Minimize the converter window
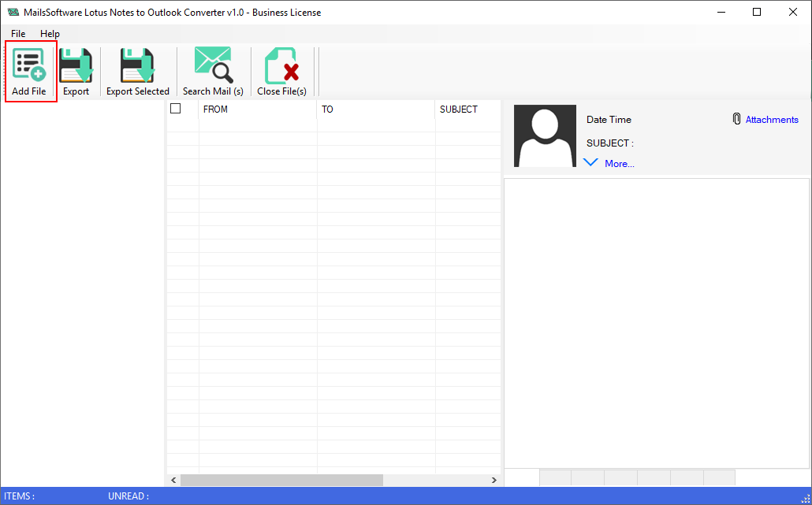Image resolution: width=812 pixels, height=505 pixels. click(x=721, y=13)
